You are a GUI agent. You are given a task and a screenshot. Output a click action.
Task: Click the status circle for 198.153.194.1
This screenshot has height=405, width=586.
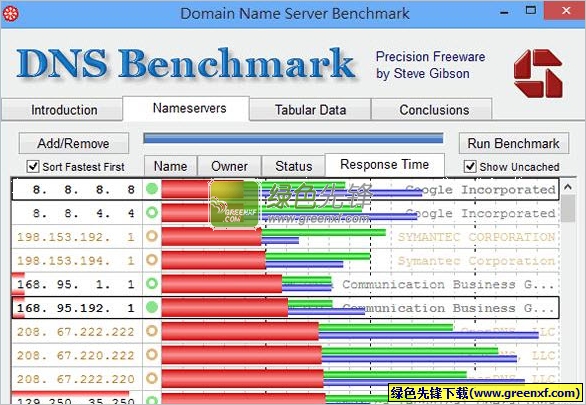coord(152,260)
